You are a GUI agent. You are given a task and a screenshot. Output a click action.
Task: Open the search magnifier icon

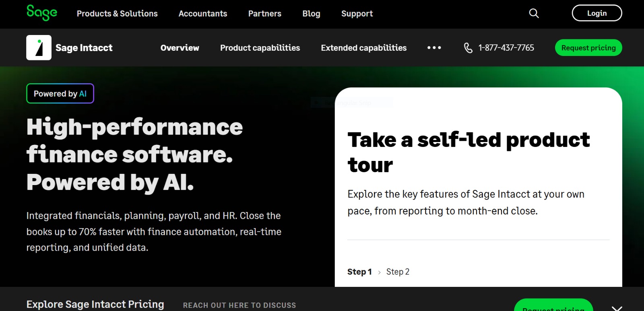(534, 13)
